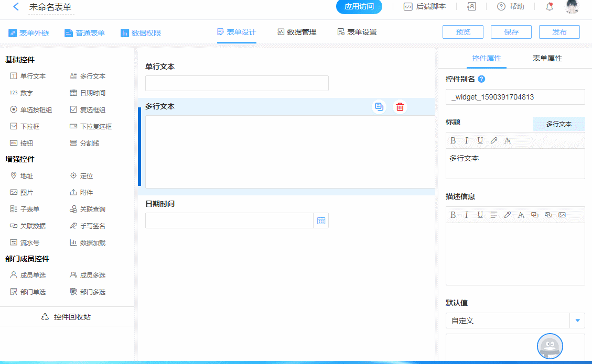Viewport: 592px width, 364px height.
Task: Open 后端脚本 from the top bar
Action: [424, 7]
